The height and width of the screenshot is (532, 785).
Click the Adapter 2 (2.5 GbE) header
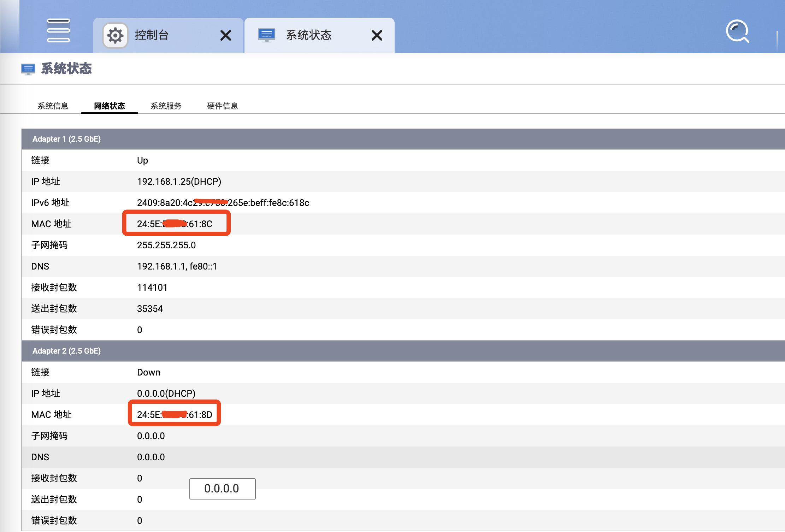pyautogui.click(x=66, y=351)
